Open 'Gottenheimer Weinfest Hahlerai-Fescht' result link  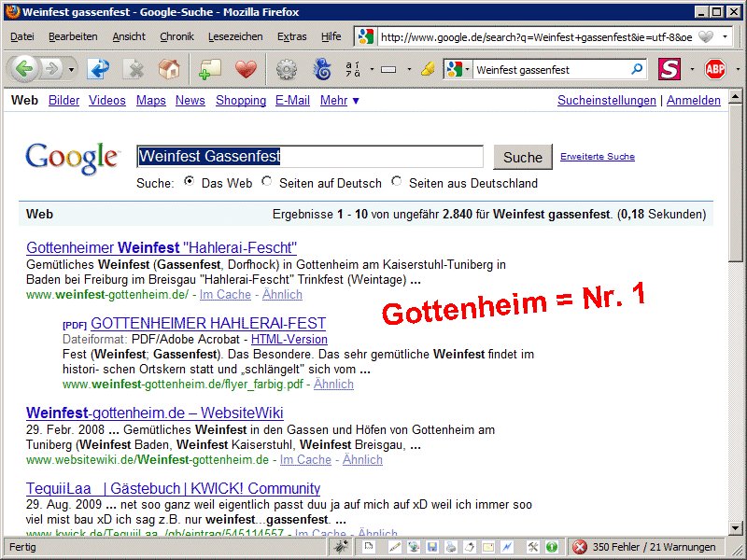[x=162, y=247]
